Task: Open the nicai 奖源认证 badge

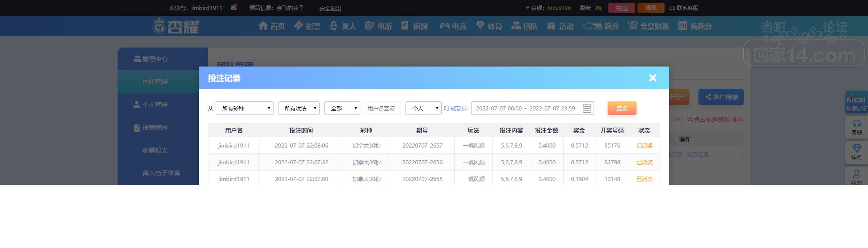Action: [x=856, y=102]
